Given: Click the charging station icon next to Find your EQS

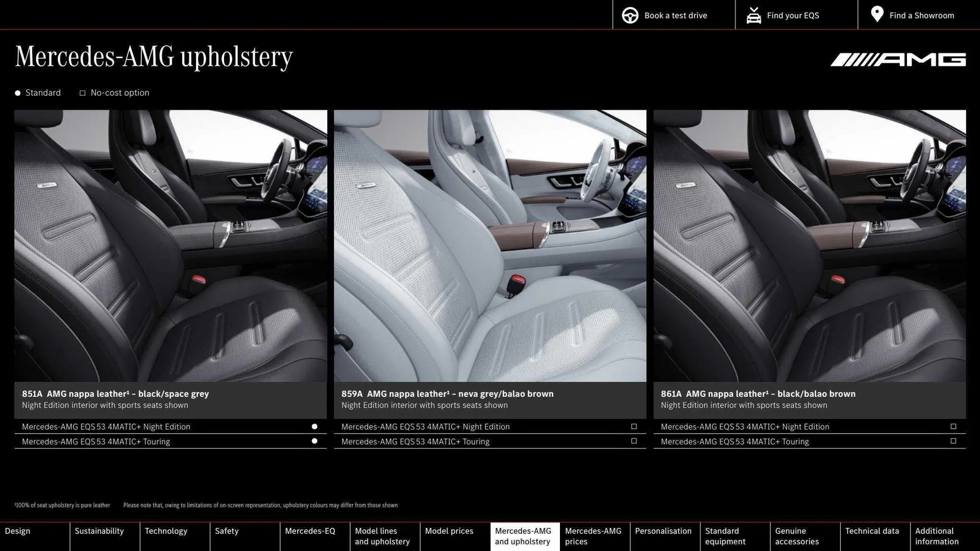Looking at the screenshot, I should pos(753,15).
